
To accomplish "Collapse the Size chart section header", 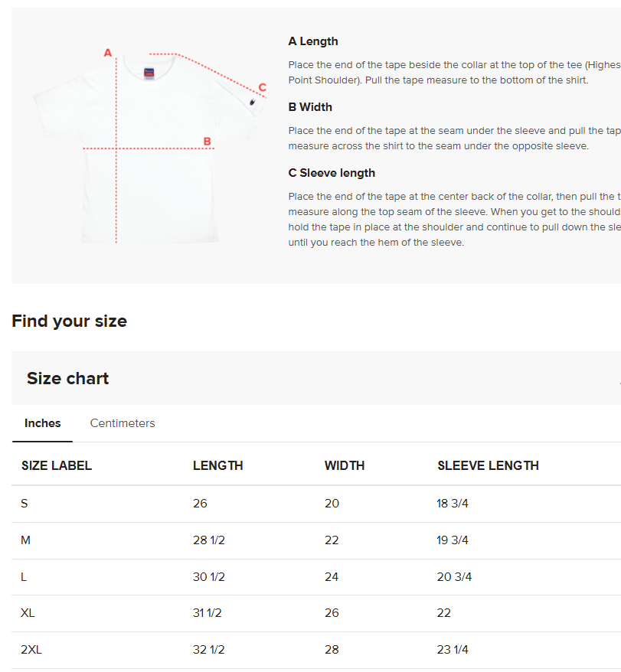I will tap(67, 378).
